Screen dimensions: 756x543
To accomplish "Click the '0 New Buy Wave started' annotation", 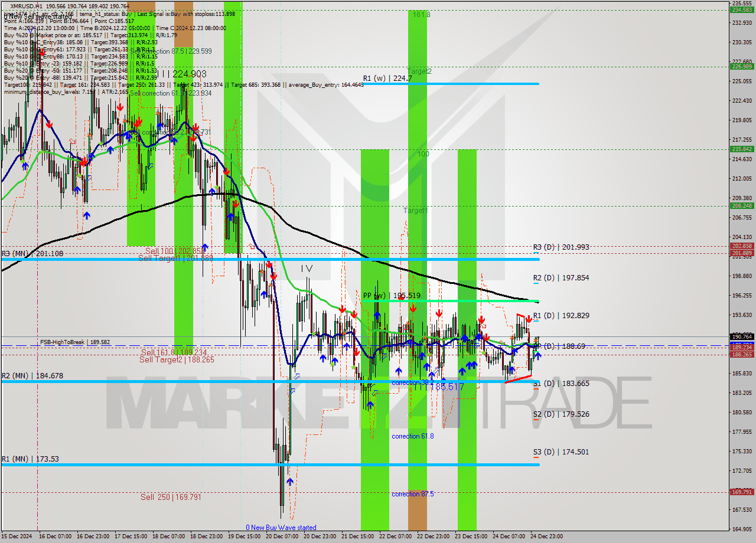I will [281, 528].
